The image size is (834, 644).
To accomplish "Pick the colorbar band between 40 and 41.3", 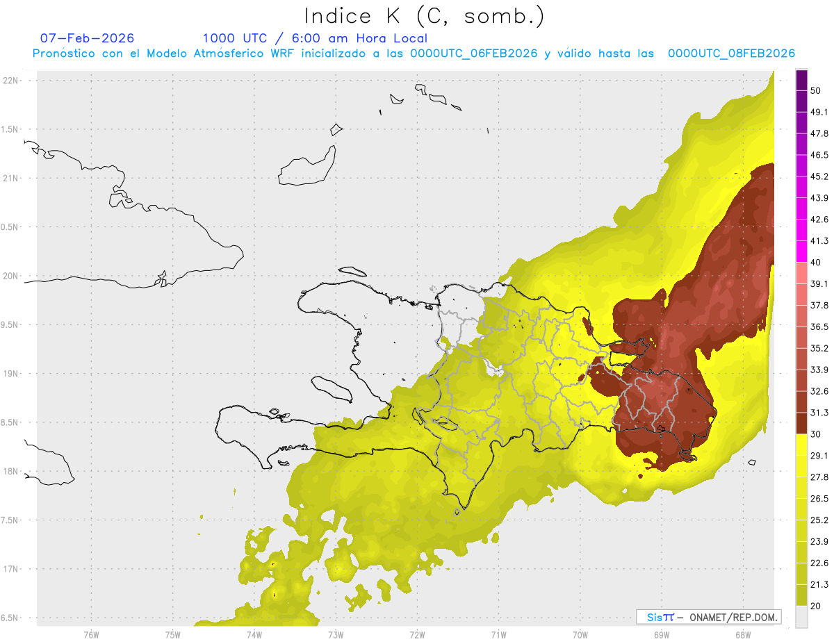I will [801, 252].
